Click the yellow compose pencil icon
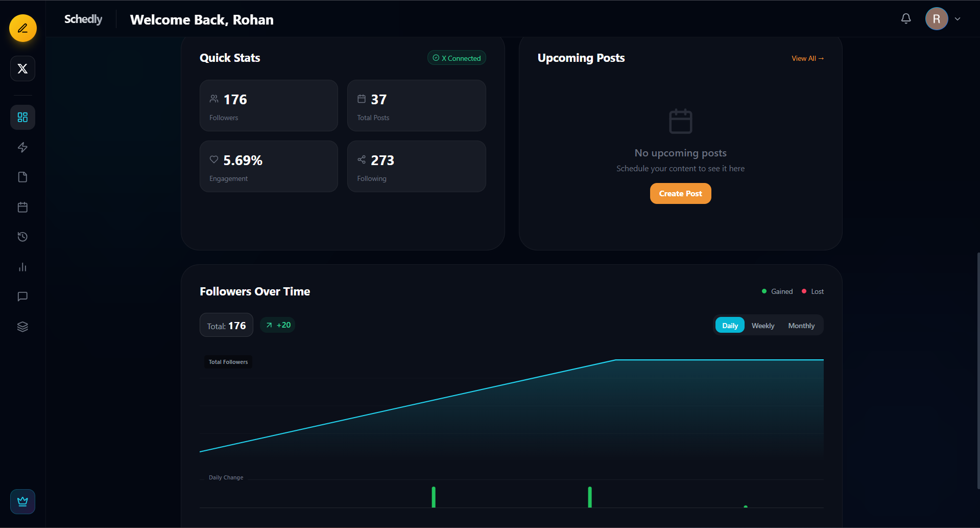The image size is (980, 528). (x=23, y=28)
